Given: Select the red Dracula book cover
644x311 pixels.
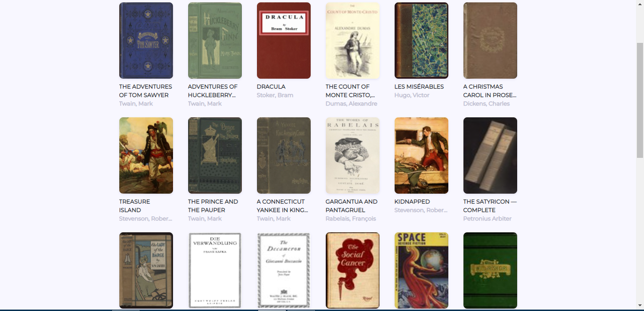Looking at the screenshot, I should coord(284,41).
